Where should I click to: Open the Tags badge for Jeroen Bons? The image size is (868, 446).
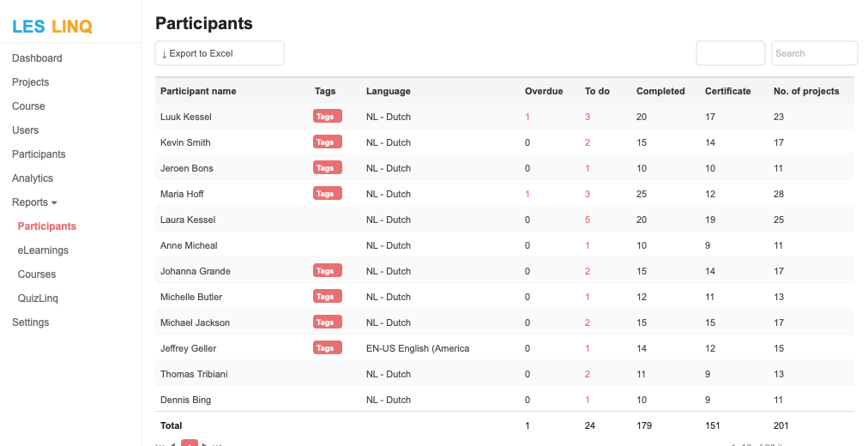[x=327, y=167]
